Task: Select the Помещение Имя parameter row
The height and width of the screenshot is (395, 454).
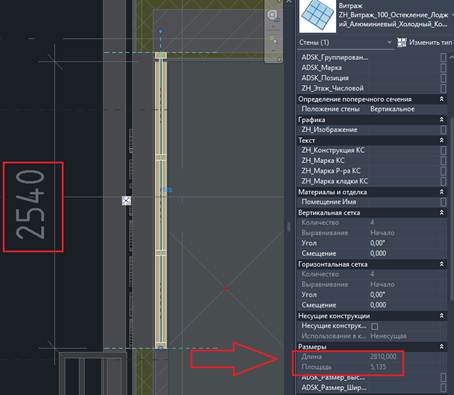Action: 372,202
